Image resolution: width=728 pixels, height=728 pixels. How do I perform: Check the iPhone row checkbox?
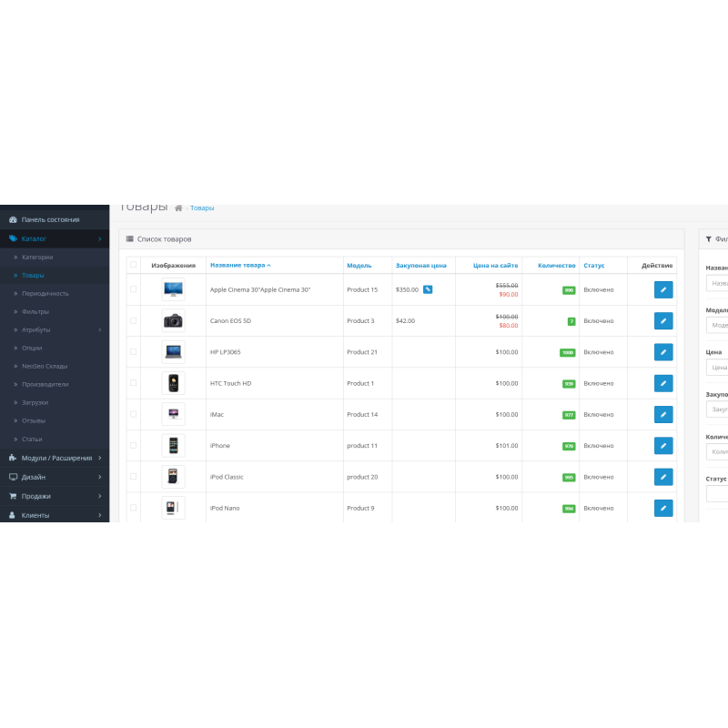[x=134, y=446]
